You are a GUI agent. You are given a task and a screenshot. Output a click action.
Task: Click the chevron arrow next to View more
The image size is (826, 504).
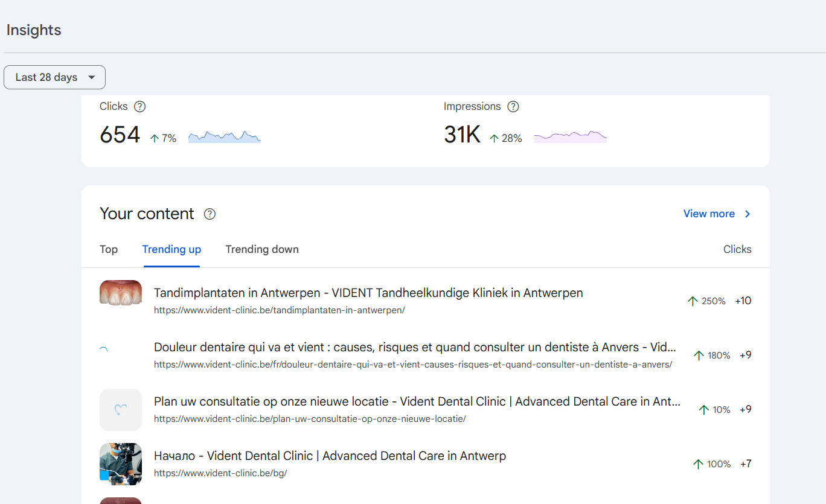pos(748,214)
